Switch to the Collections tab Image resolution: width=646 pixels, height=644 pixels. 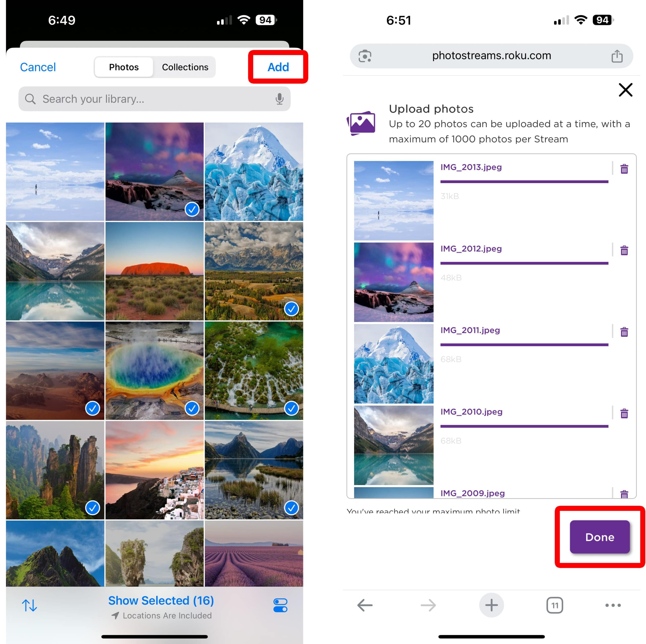pos(185,67)
